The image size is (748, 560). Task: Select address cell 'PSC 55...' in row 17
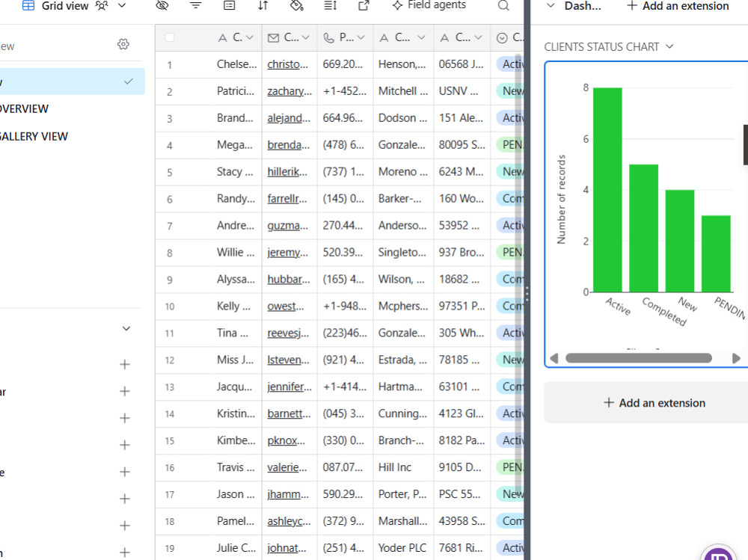coord(462,494)
